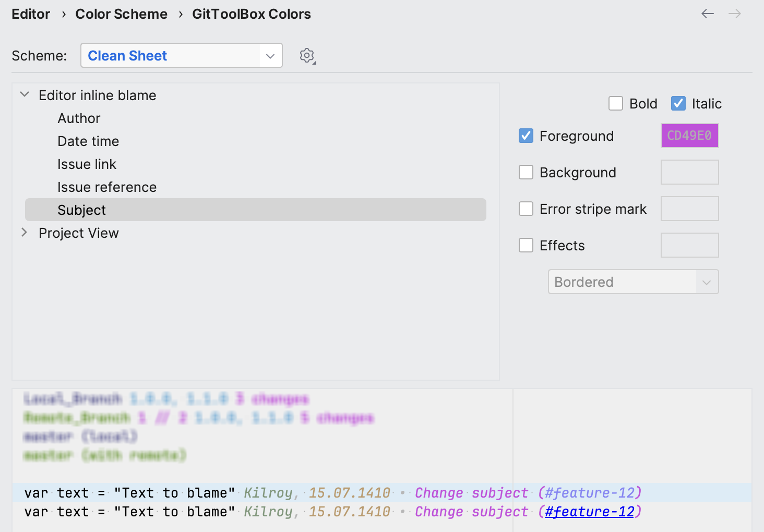Navigate to Editor in the breadcrumb
The width and height of the screenshot is (764, 532).
tap(30, 14)
